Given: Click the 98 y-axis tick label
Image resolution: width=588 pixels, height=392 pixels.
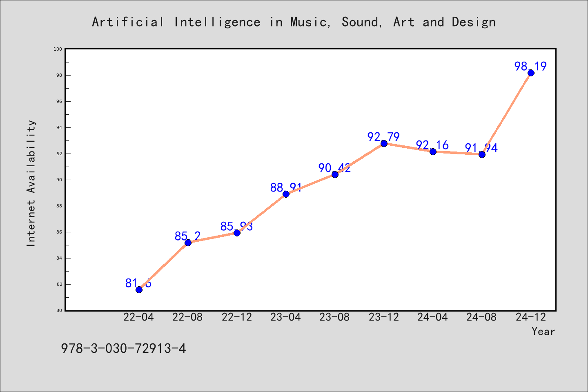Looking at the screenshot, I should click(60, 75).
